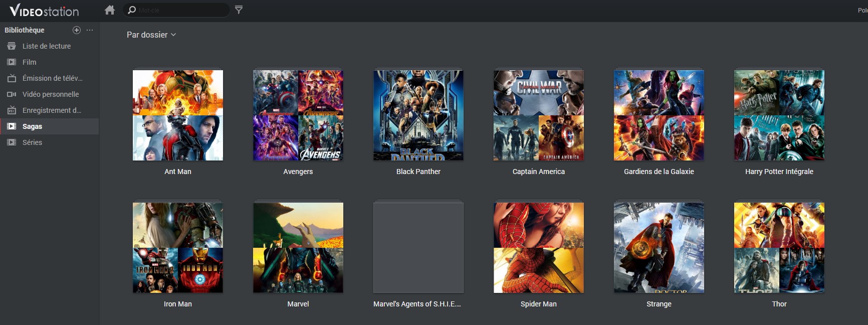Open Gardiens de la Galaxie folder thumbnail

click(x=659, y=115)
